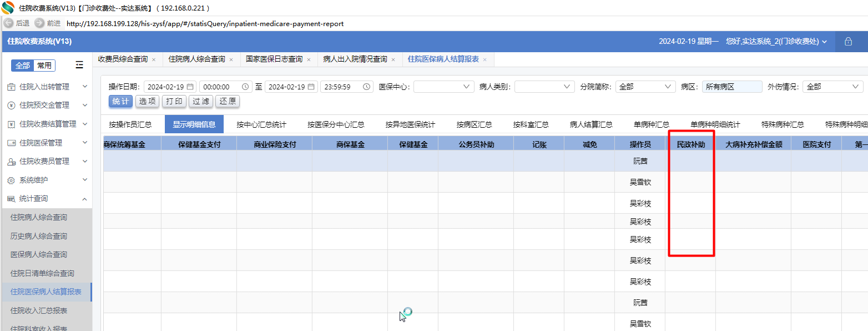Open 历史病人综合查询 in sidebar
This screenshot has height=331, width=868.
46,236
